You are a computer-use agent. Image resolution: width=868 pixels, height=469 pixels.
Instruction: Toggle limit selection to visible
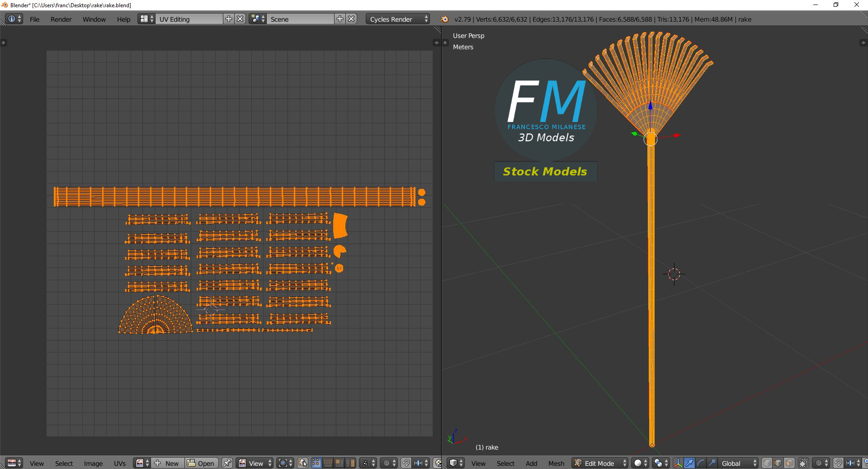tap(804, 463)
